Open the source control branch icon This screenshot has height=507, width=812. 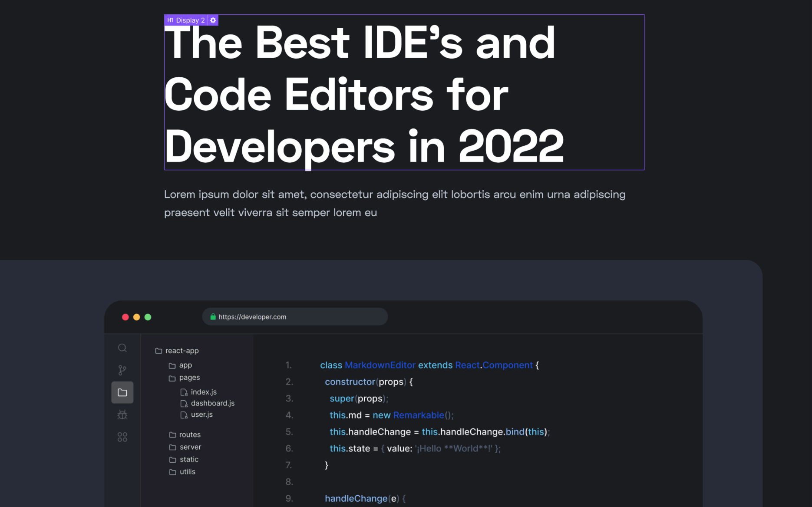[122, 370]
